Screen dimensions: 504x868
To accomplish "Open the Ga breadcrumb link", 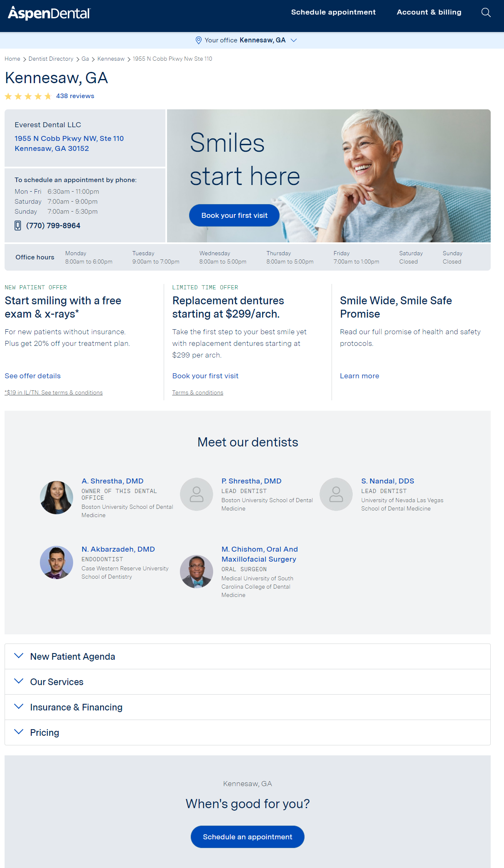I will (85, 59).
